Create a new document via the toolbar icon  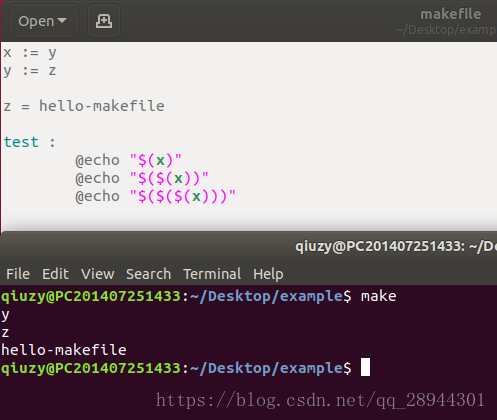[x=104, y=21]
